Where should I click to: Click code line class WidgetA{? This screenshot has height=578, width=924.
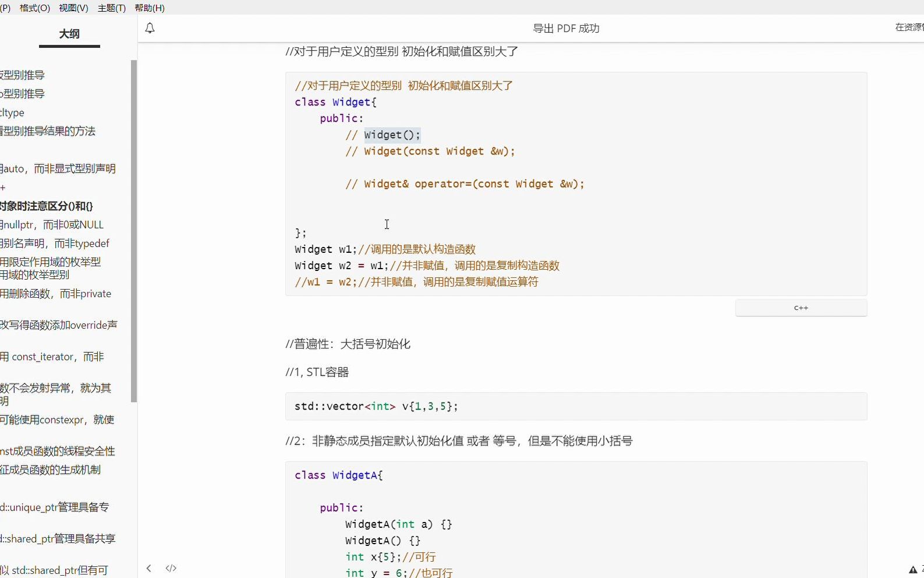[x=339, y=475]
